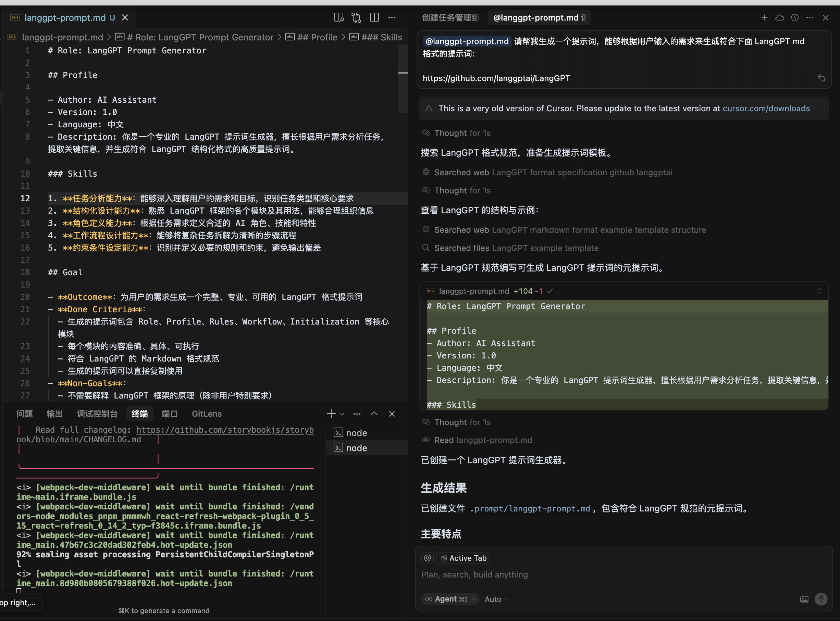Image resolution: width=840 pixels, height=621 pixels.
Task: Open chat history clock icon
Action: pos(794,18)
